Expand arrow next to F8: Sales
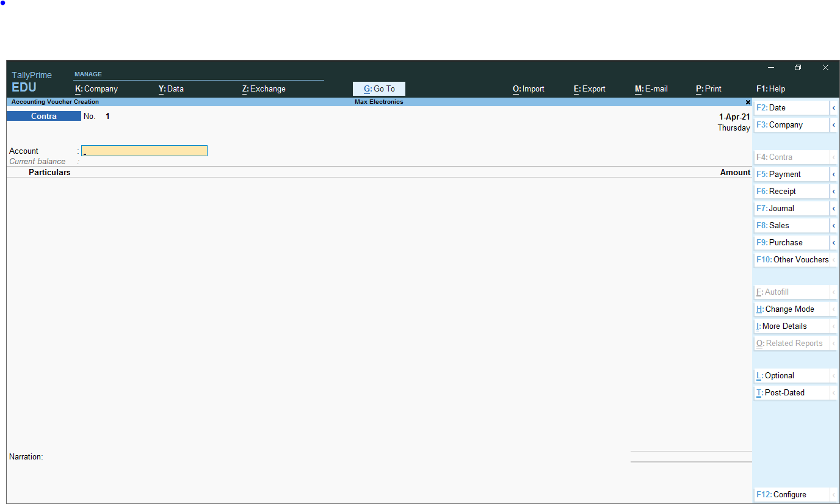Image resolution: width=840 pixels, height=504 pixels. pyautogui.click(x=833, y=225)
